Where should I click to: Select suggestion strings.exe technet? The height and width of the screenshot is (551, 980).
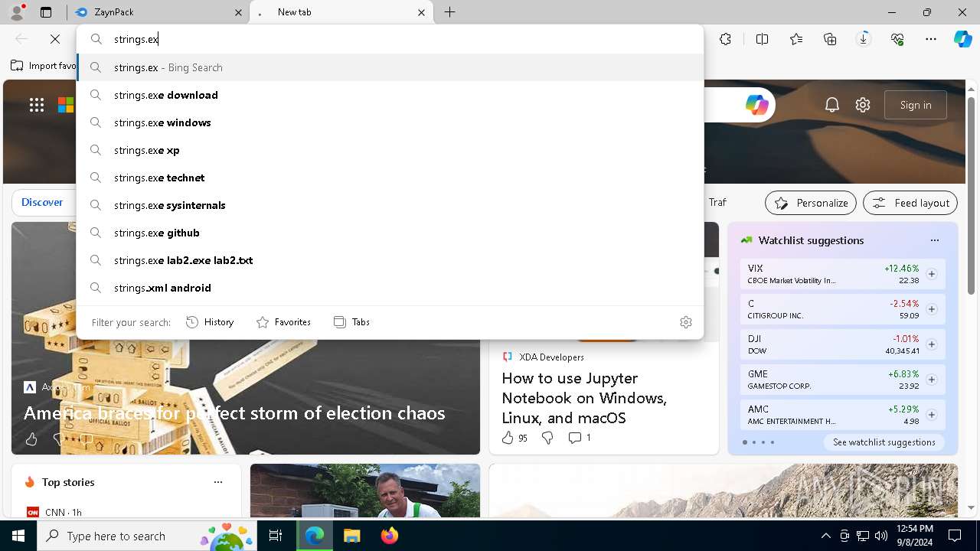coord(390,178)
